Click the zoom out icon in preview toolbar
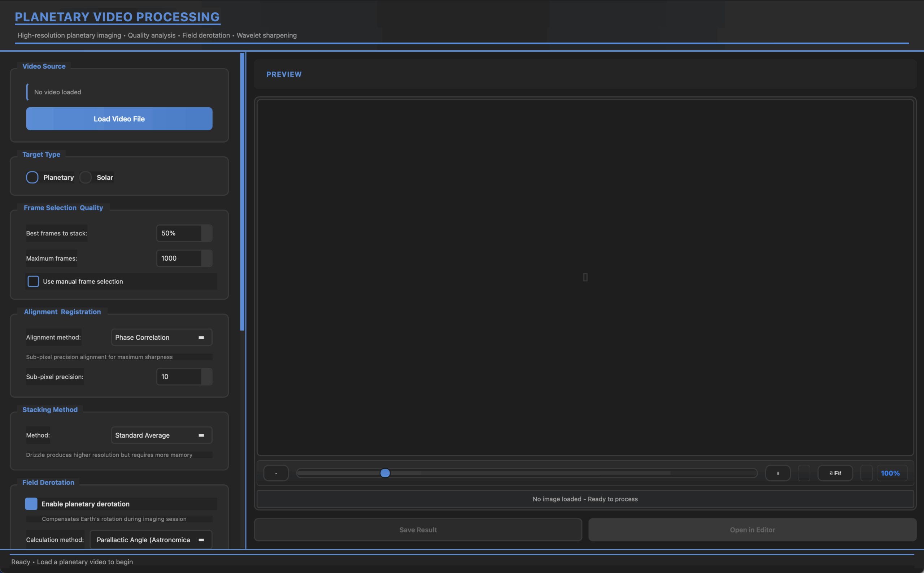Image resolution: width=924 pixels, height=573 pixels. [x=276, y=473]
